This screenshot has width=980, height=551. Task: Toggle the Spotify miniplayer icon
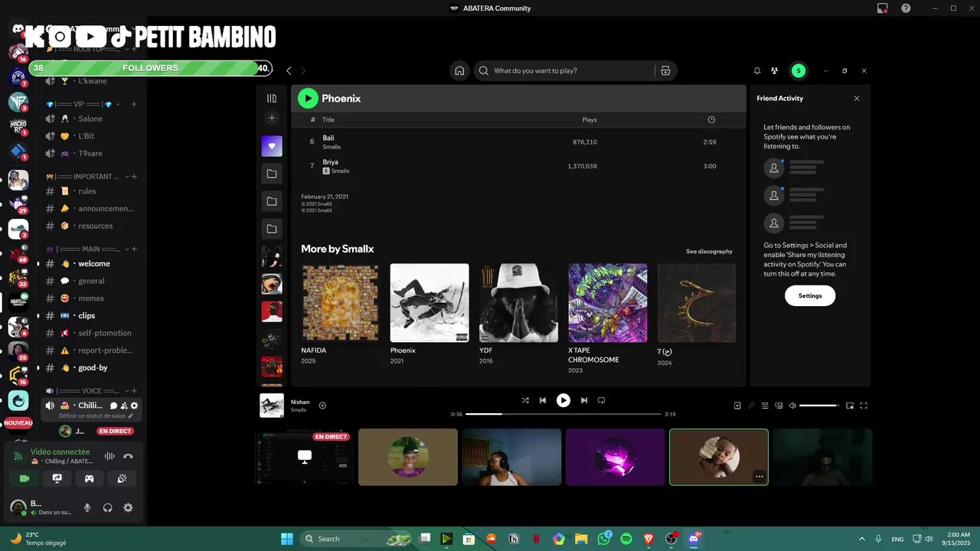pos(849,406)
